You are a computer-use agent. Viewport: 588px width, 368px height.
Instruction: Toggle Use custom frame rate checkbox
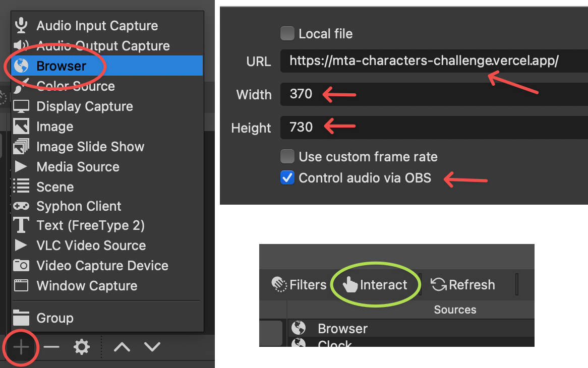(x=287, y=156)
